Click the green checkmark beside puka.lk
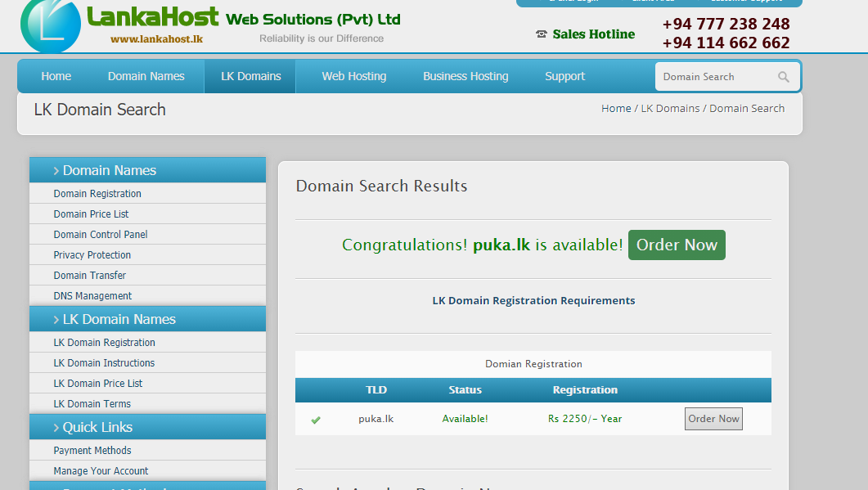This screenshot has width=868, height=490. coord(316,420)
